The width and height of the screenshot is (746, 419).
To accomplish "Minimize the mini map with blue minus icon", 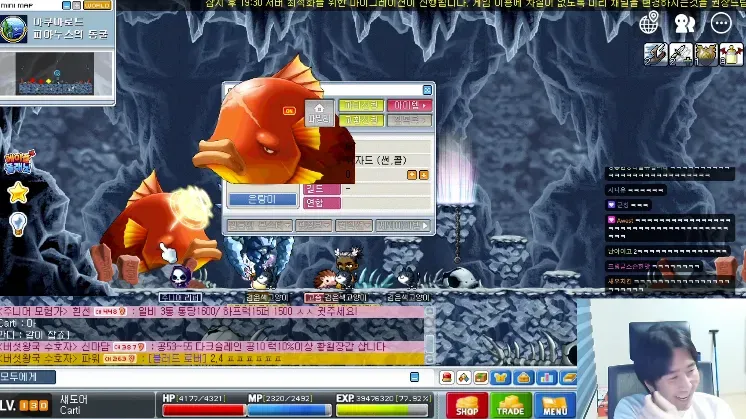I will coord(67,5).
